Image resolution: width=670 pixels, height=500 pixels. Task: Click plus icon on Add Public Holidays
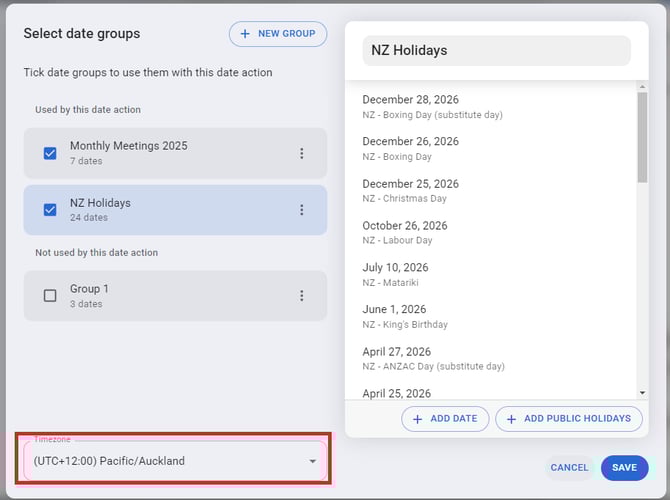click(511, 419)
